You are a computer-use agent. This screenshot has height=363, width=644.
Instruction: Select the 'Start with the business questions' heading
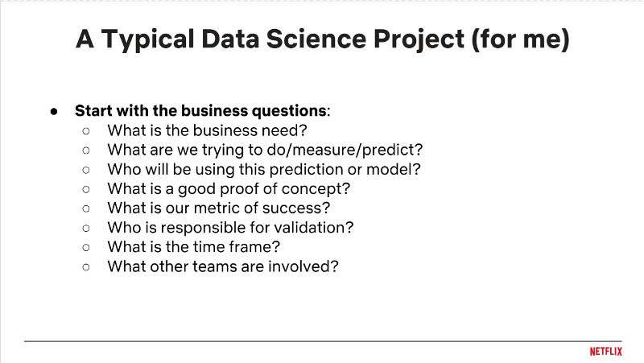pyautogui.click(x=202, y=110)
